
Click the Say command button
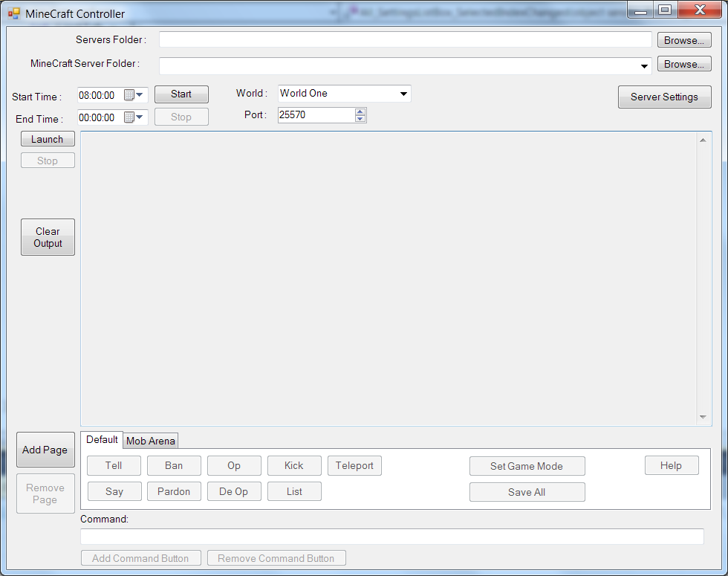tap(114, 491)
